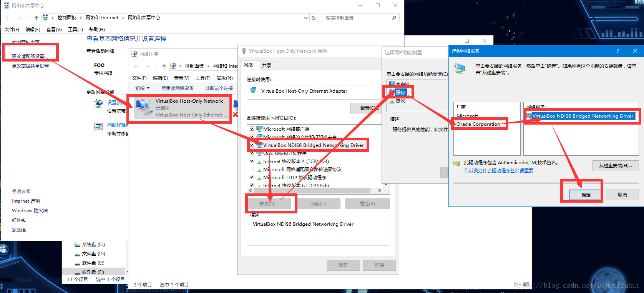Click the Microsoft 网络客户端 client icon
The width and height of the screenshot is (644, 293).
coord(259,129)
